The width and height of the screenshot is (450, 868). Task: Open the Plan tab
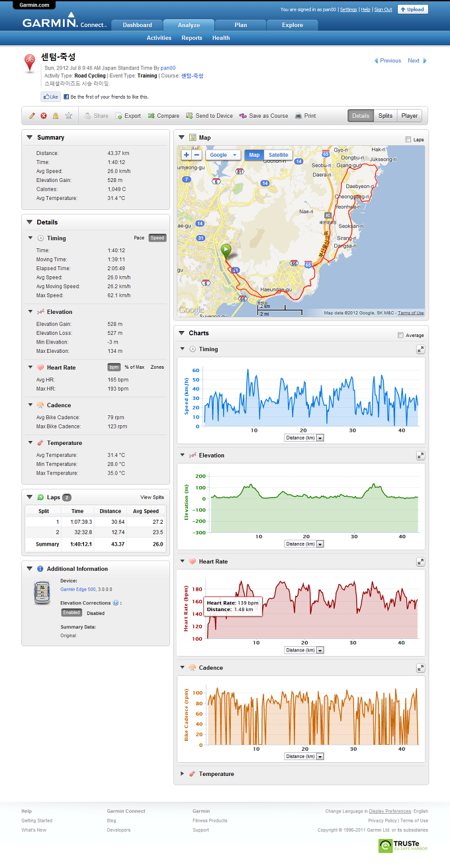click(240, 25)
